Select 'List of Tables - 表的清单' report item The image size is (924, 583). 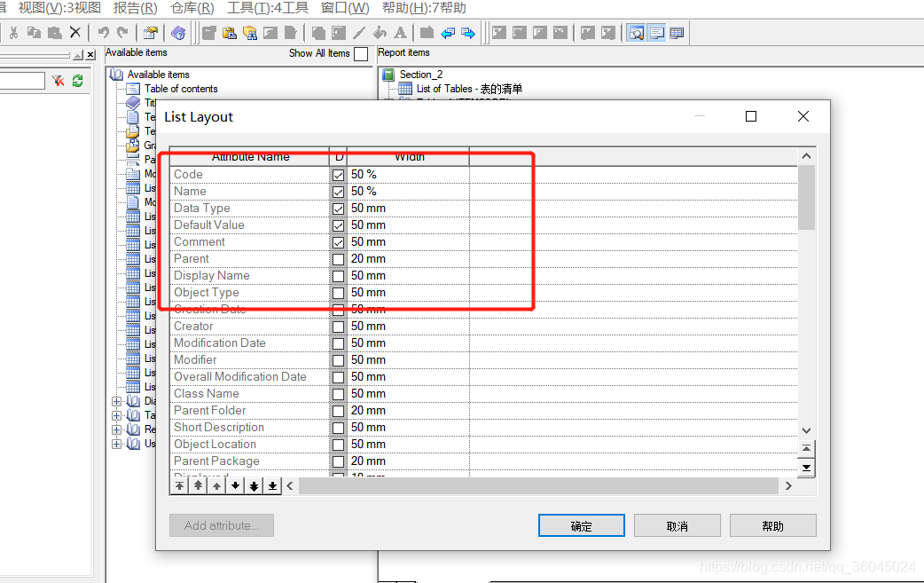pyautogui.click(x=469, y=89)
